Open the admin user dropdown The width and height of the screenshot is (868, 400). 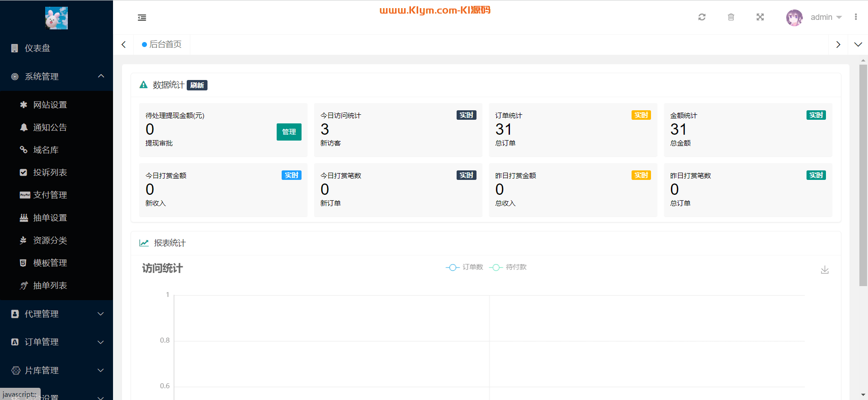point(826,17)
